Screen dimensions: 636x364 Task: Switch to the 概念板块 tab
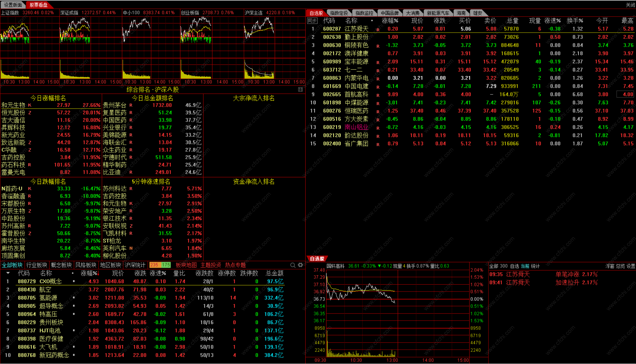61,265
